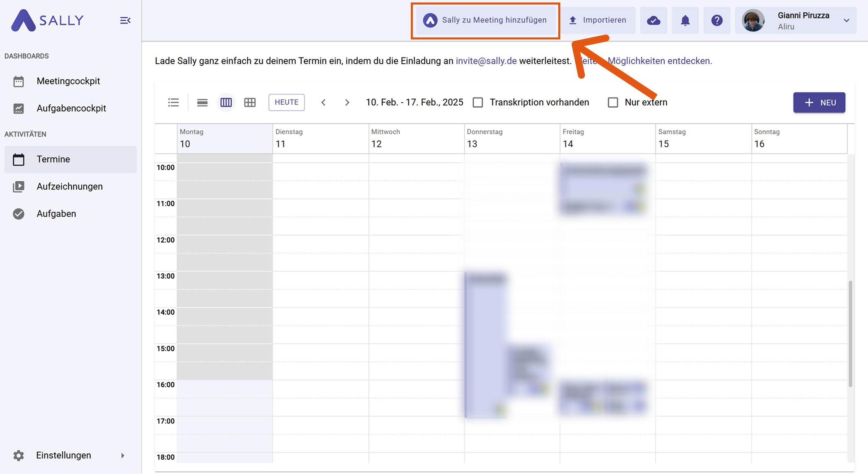Open Einstellungen menu item
Viewport: 868px width, 474px height.
click(71, 455)
